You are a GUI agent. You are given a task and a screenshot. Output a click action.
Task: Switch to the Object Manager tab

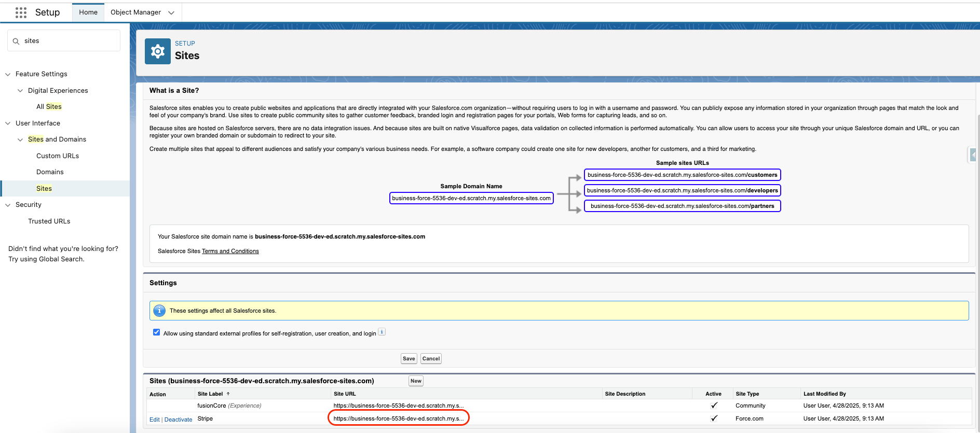click(135, 12)
